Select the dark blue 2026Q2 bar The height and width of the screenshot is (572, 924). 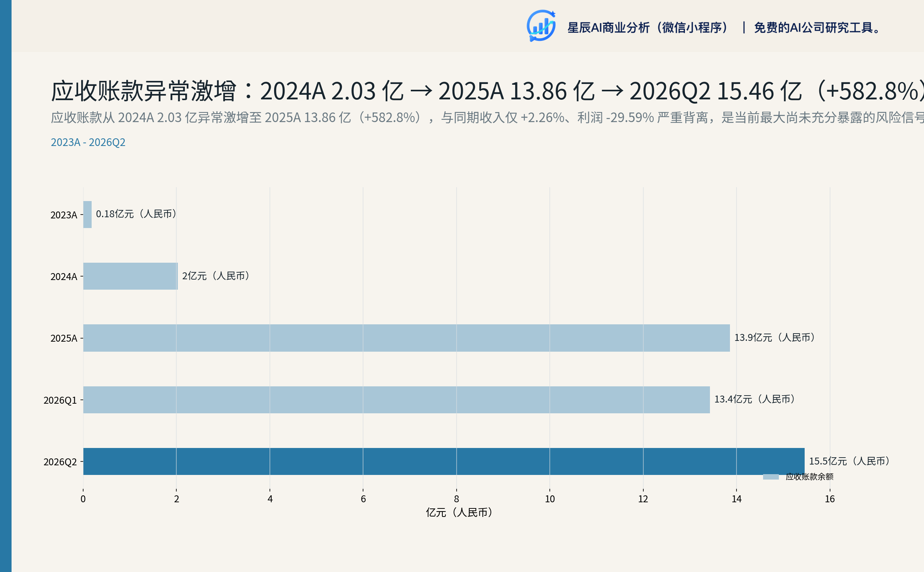click(x=444, y=461)
